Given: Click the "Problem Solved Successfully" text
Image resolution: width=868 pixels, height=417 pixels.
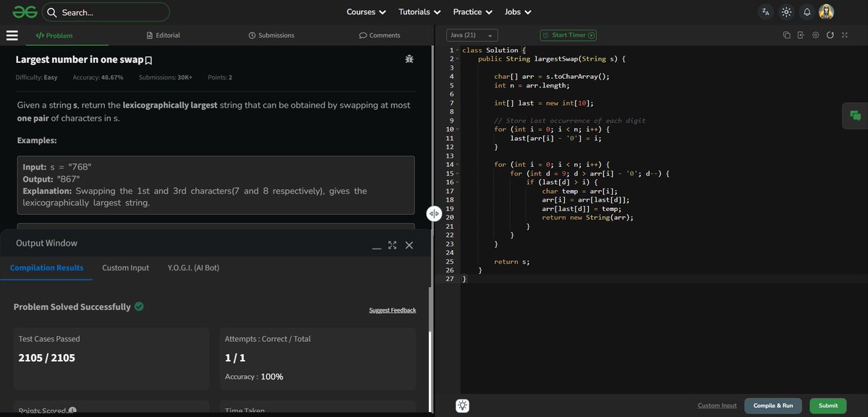Looking at the screenshot, I should (72, 306).
